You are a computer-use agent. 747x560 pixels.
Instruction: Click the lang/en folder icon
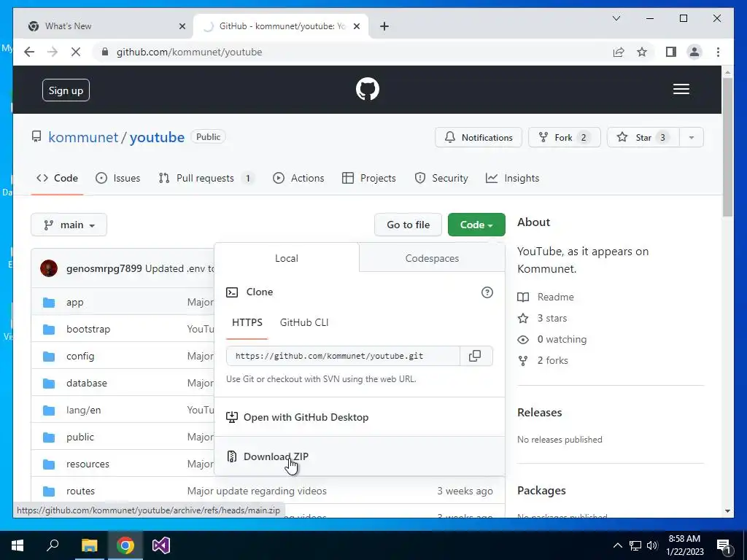(49, 410)
